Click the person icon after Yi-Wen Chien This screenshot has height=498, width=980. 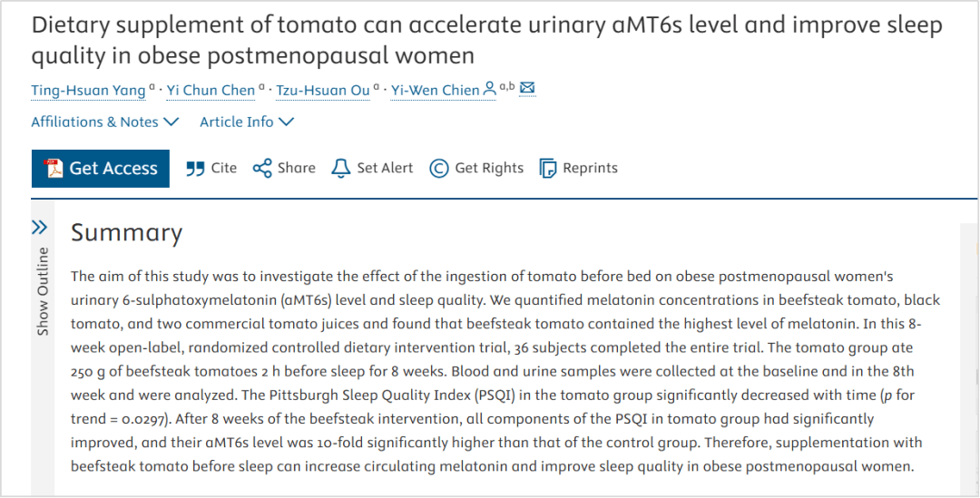[490, 89]
